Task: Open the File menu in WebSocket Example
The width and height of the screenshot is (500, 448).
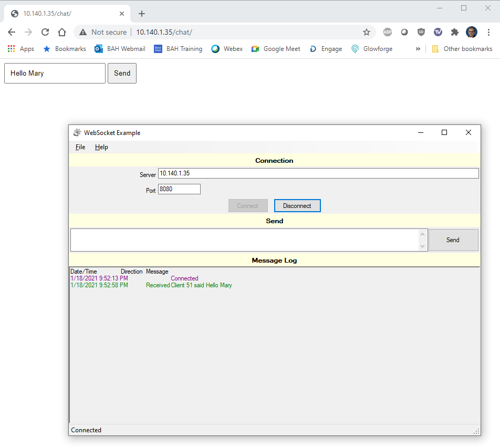Action: [x=80, y=147]
